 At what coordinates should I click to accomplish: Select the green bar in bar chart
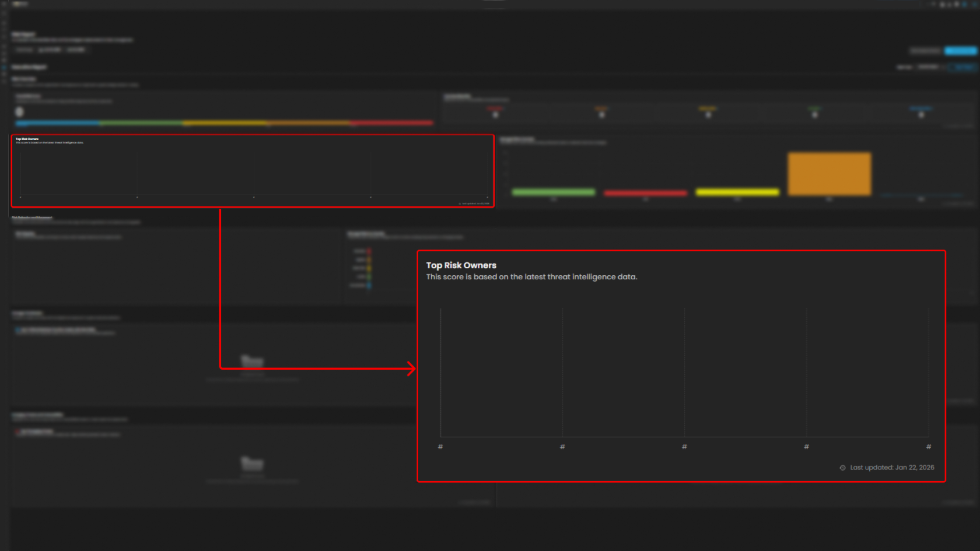(553, 192)
